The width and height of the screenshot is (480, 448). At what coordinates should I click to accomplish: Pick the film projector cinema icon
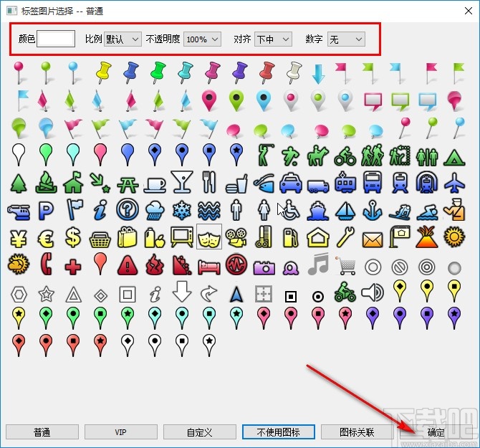[236, 238]
